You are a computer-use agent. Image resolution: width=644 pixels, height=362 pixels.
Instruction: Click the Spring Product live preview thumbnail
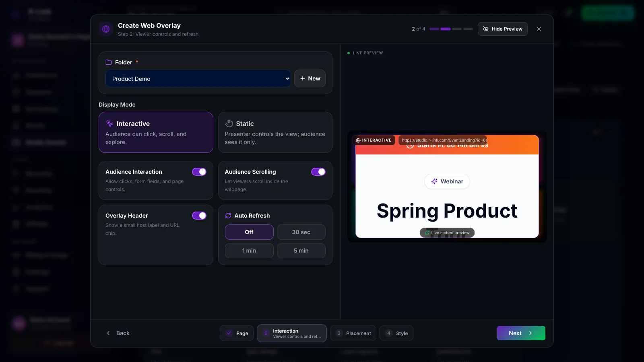pyautogui.click(x=447, y=186)
